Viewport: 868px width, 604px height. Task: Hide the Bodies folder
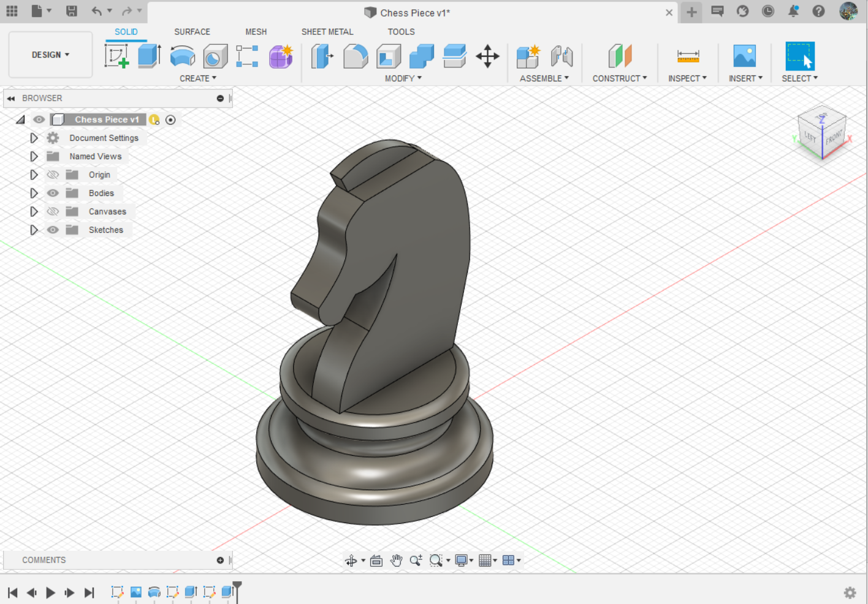pyautogui.click(x=53, y=193)
